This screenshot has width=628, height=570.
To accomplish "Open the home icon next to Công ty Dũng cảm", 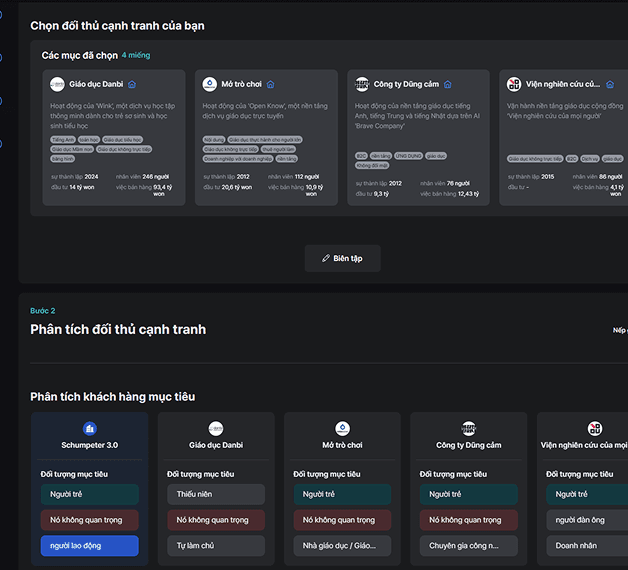I will click(x=448, y=84).
